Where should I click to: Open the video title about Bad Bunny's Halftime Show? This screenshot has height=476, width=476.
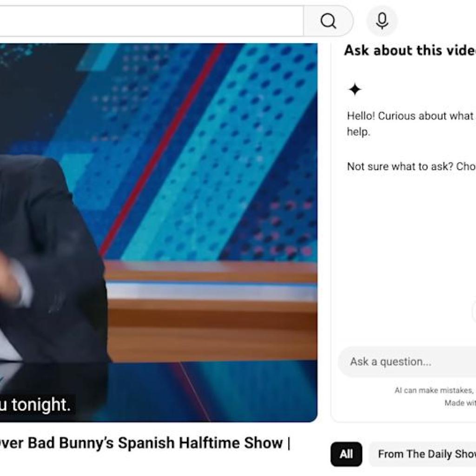coord(144,444)
